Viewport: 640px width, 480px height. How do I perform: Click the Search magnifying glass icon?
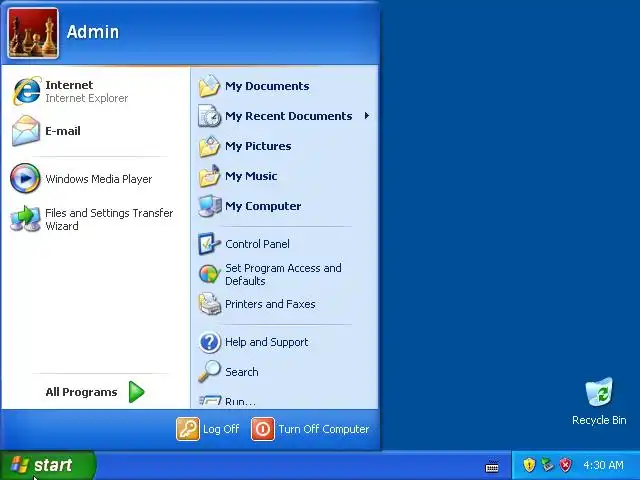click(x=209, y=371)
